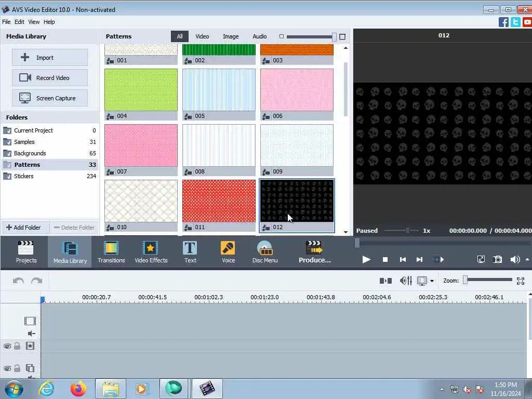Open the View menu

pos(34,22)
